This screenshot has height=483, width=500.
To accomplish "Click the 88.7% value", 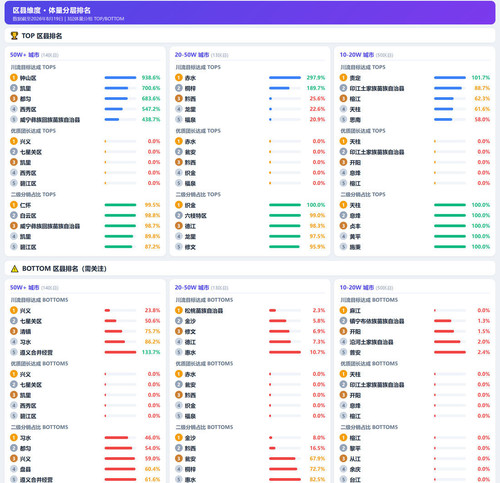I will click(482, 88).
